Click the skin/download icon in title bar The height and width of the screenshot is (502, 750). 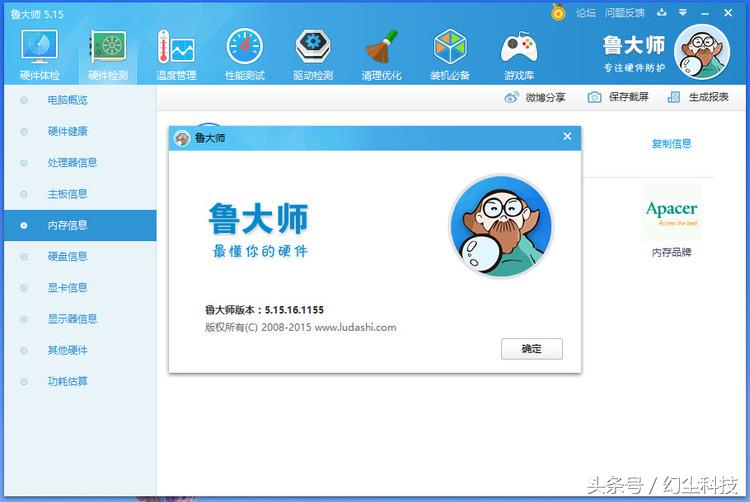[662, 13]
